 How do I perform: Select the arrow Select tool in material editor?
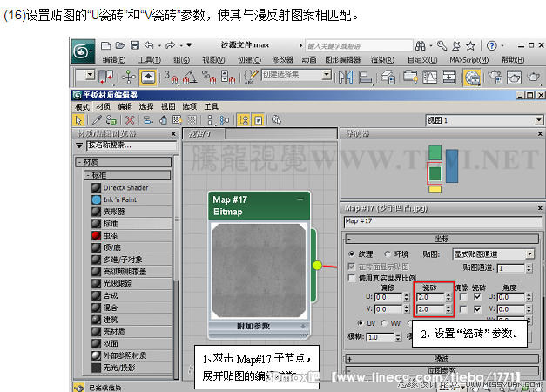[x=78, y=120]
